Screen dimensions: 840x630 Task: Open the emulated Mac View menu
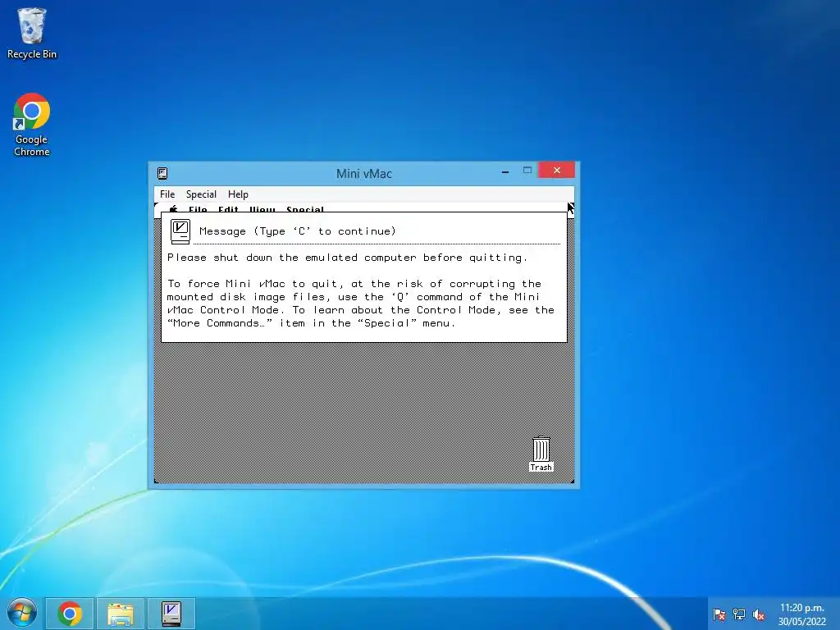point(262,209)
